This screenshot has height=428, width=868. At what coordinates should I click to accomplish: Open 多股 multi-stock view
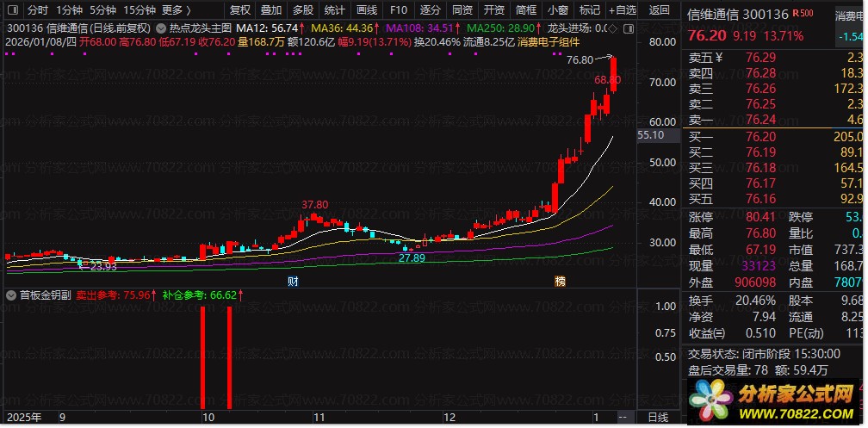303,10
